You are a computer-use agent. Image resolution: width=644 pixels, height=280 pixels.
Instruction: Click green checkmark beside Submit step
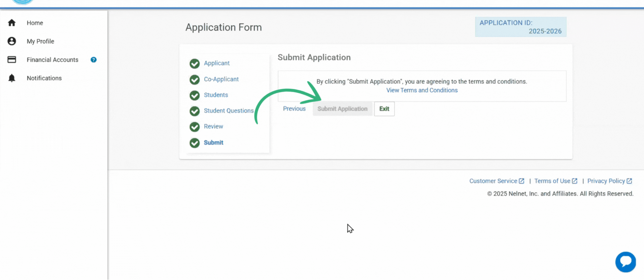pos(194,143)
